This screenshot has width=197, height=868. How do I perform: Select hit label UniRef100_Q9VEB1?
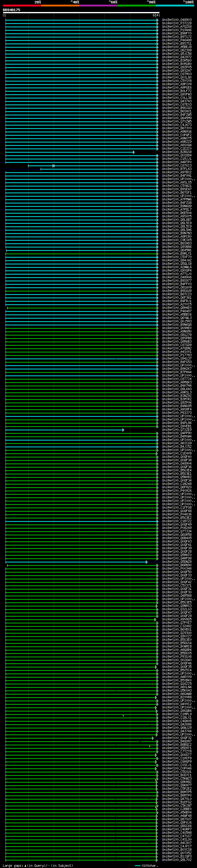click(177, 426)
